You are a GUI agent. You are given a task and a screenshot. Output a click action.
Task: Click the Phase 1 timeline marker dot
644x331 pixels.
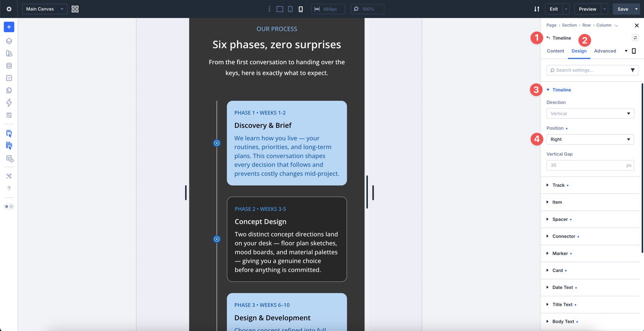[x=217, y=143]
